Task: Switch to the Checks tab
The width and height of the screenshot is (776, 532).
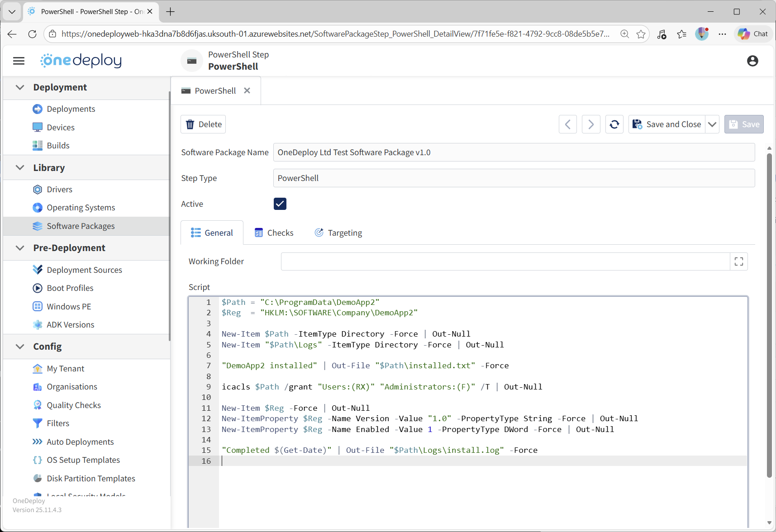Action: coord(274,233)
